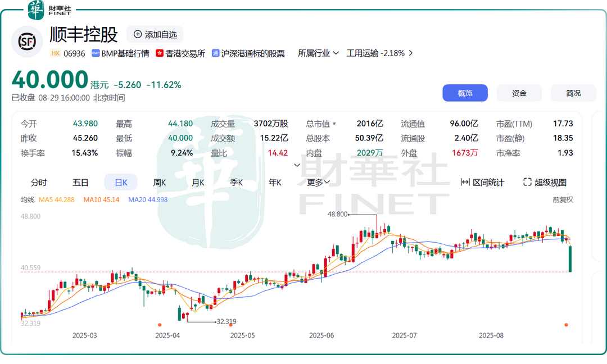
Task: Click the BMP basic quotes badge icon
Action: [95, 53]
